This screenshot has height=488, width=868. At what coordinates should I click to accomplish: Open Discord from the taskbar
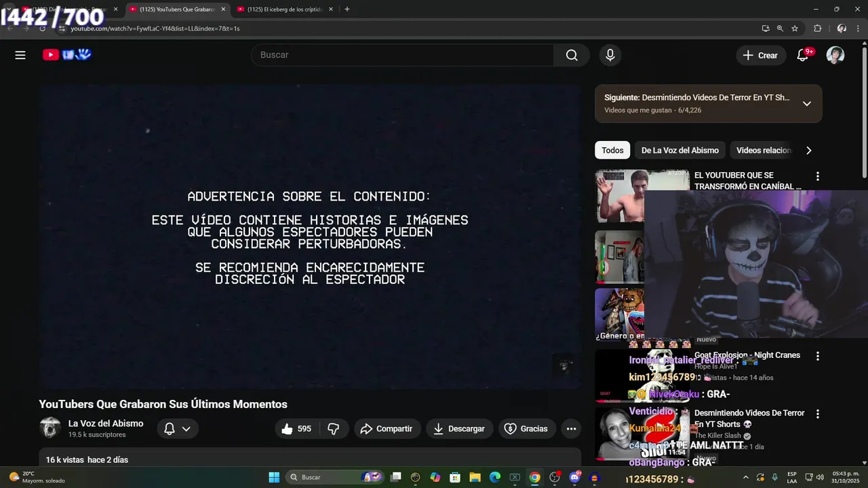click(575, 477)
